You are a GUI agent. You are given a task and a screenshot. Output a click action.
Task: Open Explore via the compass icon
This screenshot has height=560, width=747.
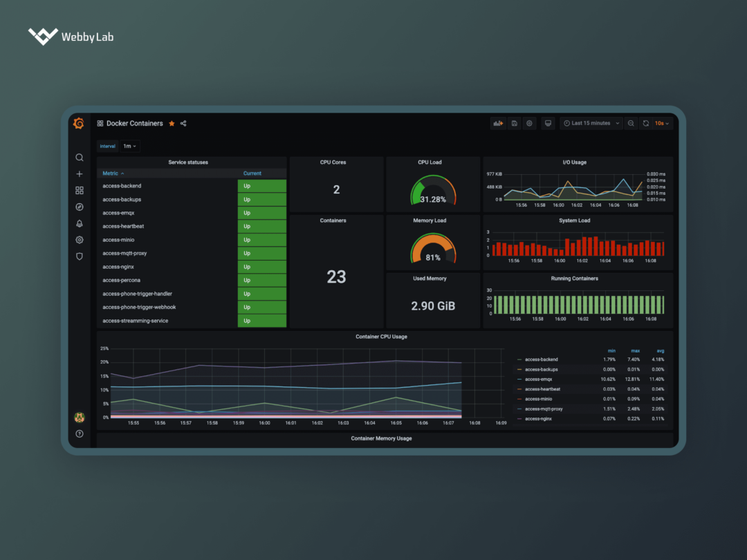pos(80,207)
